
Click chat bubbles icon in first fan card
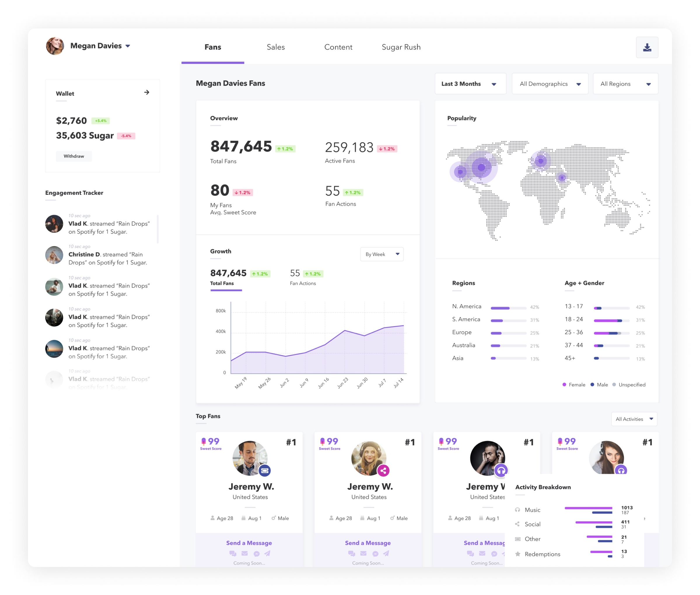[x=232, y=554]
